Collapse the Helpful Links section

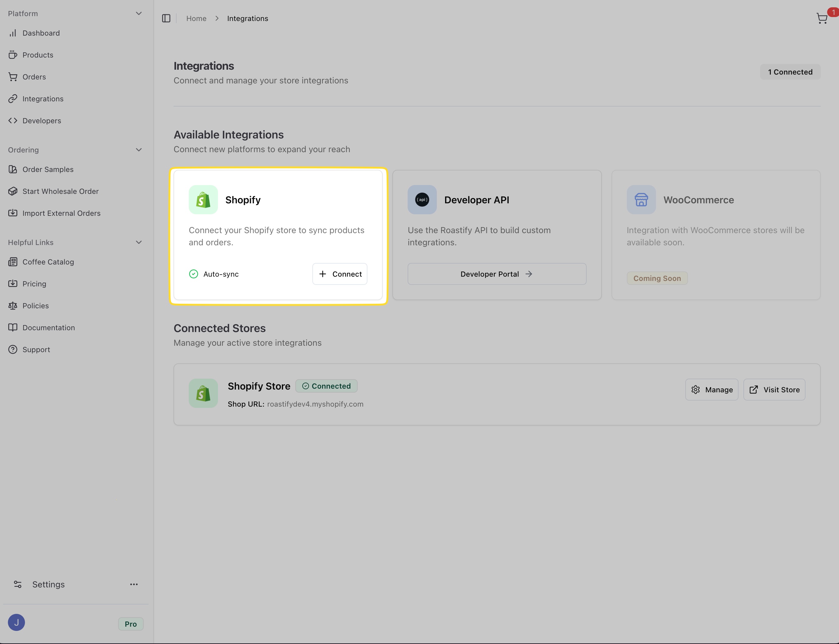tap(139, 242)
